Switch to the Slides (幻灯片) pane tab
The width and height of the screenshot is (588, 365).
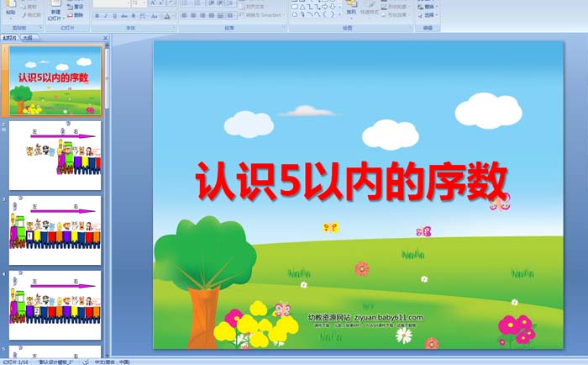point(9,38)
